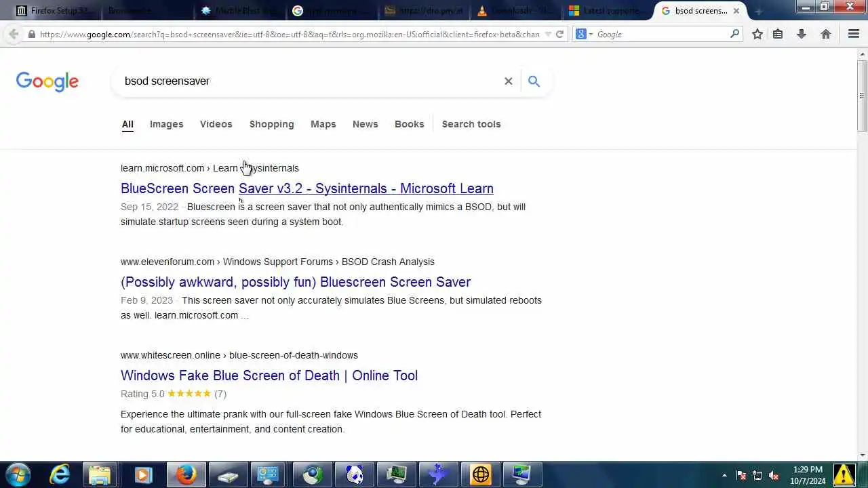This screenshot has height=488, width=868.
Task: Click the Feb 9, 2023 date text
Action: tap(146, 300)
